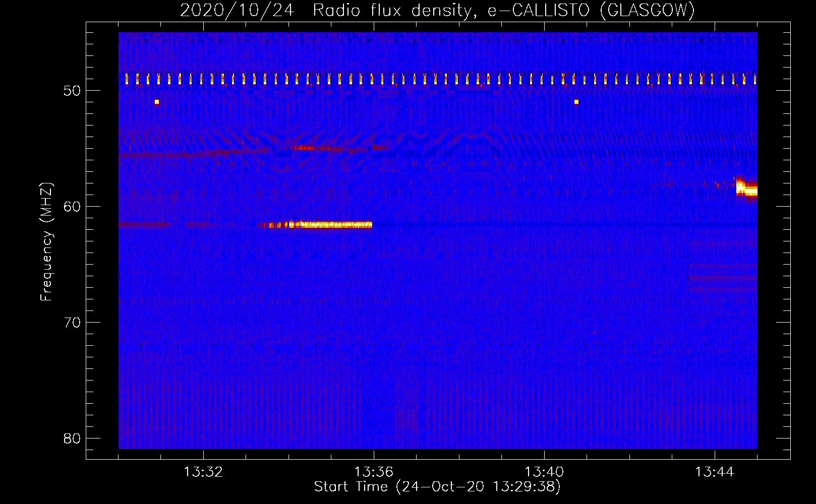Click the 13:32 time tick label
The image size is (816, 504).
click(x=203, y=472)
